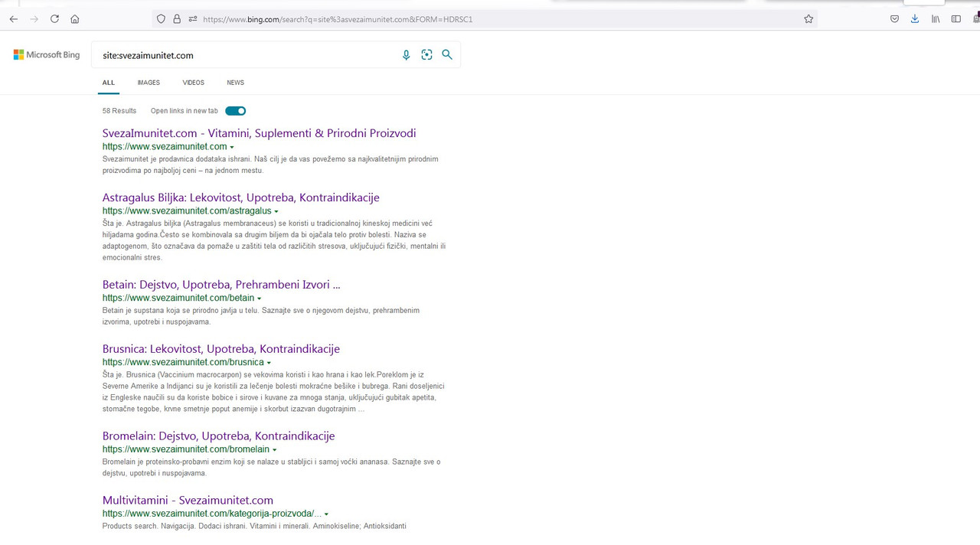Expand dropdown arrow beside /bromelain URL

(275, 450)
